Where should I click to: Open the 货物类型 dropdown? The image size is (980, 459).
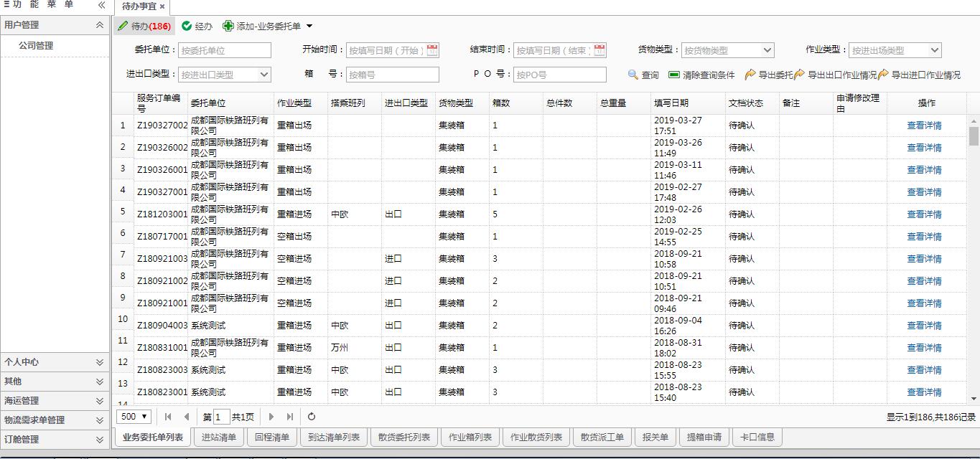[767, 50]
